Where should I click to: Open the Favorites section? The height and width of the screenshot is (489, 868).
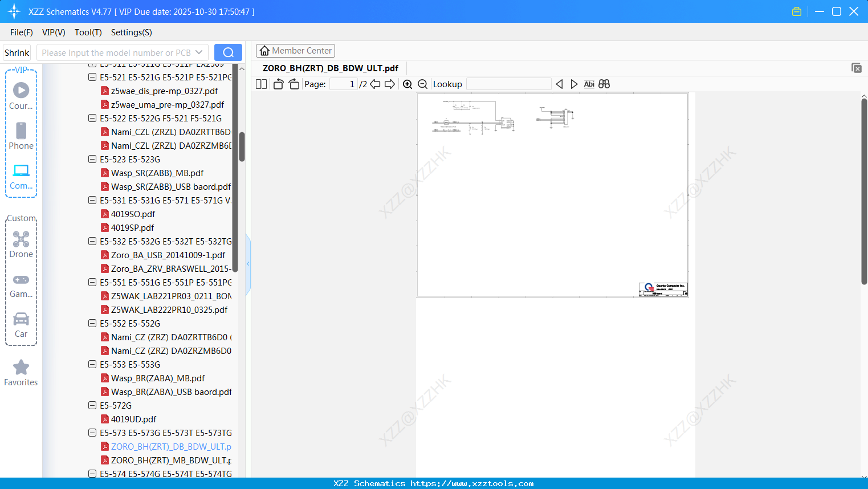[21, 373]
